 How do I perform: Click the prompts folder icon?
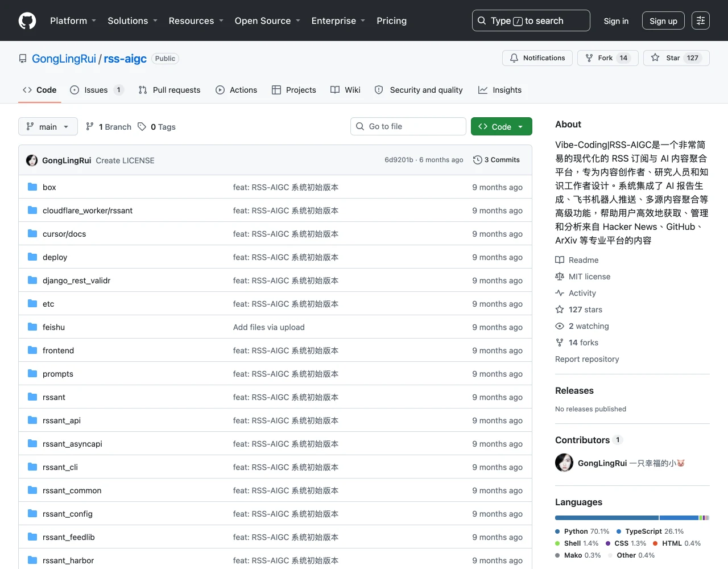coord(32,373)
